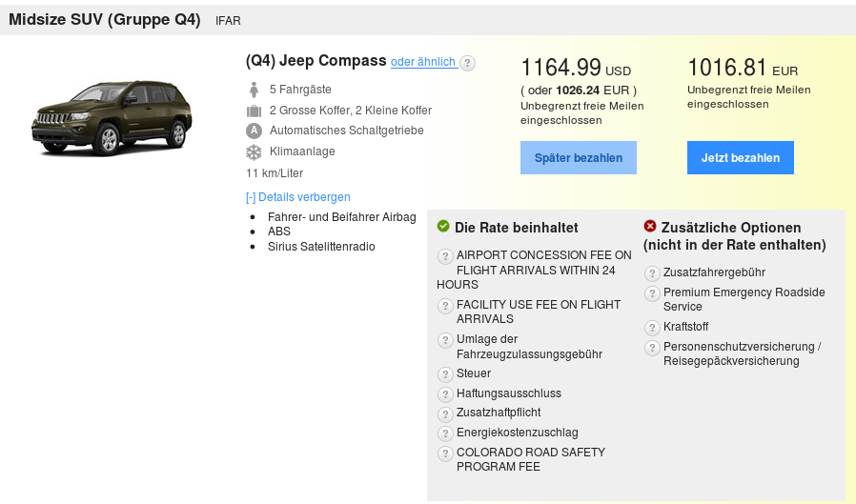This screenshot has height=504, width=856.
Task: Open help icon for Umlage der Fahrzeugzulassungsgebühr
Action: click(445, 340)
